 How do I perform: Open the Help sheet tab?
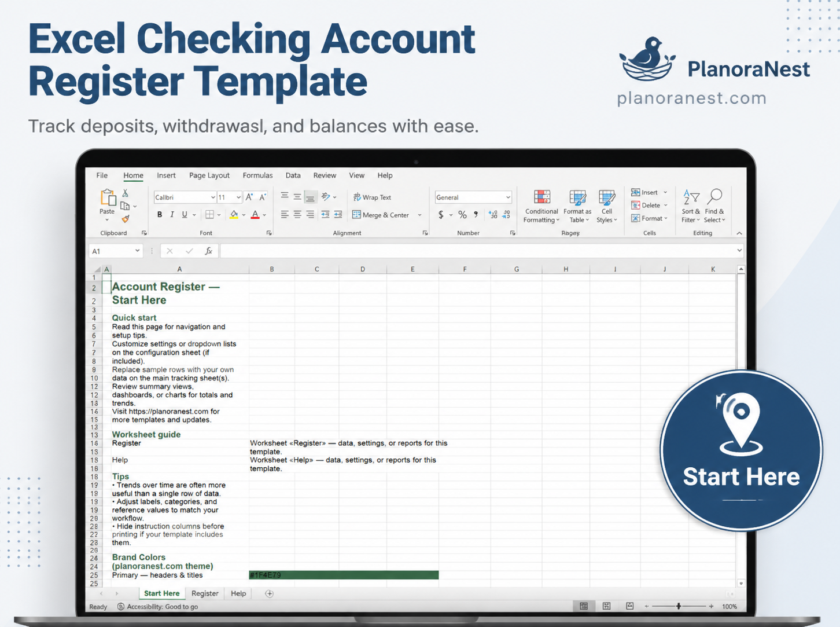click(238, 593)
